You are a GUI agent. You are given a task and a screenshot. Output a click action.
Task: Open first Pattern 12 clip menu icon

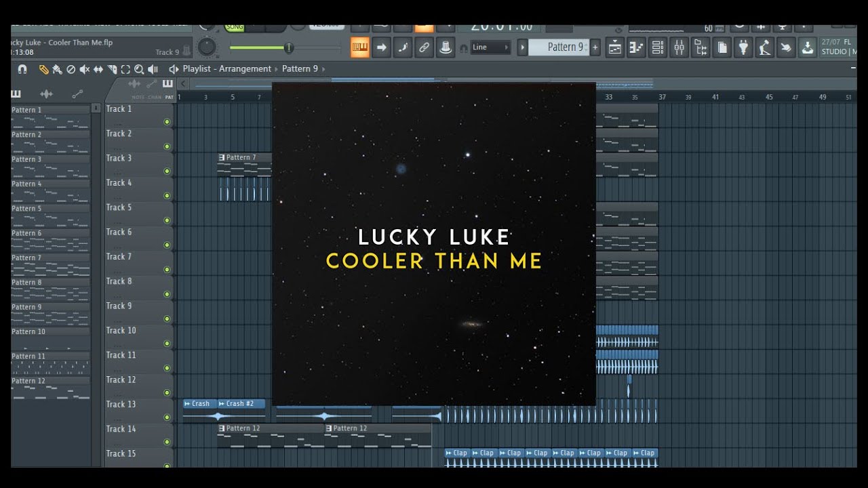click(x=222, y=428)
